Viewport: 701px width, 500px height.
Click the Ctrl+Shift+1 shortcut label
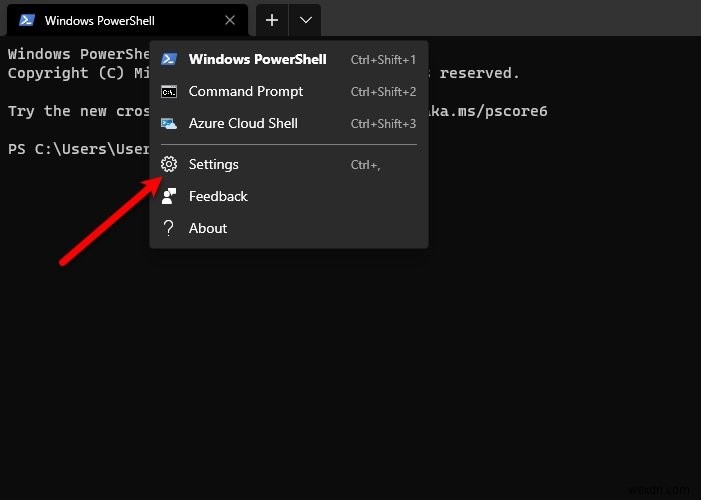coord(383,59)
